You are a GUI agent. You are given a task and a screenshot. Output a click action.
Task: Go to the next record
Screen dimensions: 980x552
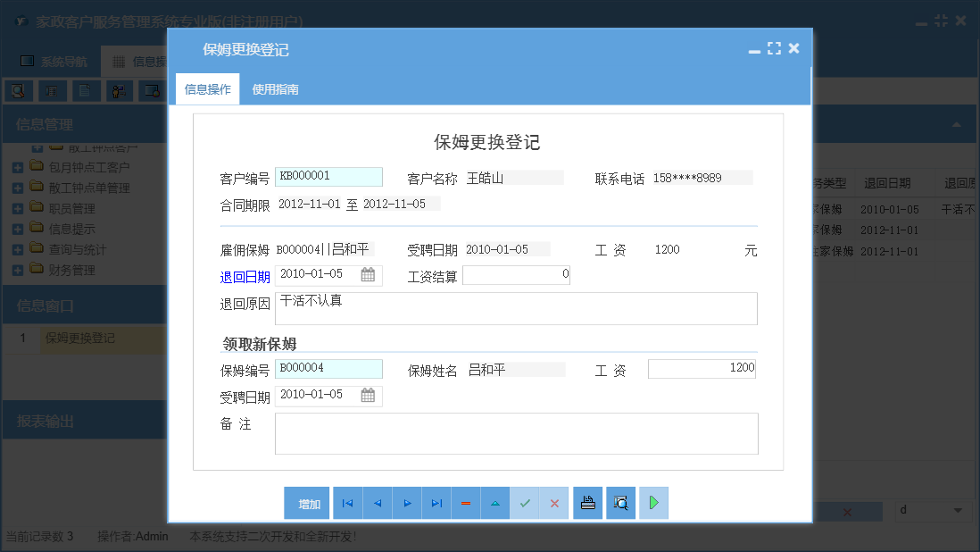tap(407, 503)
